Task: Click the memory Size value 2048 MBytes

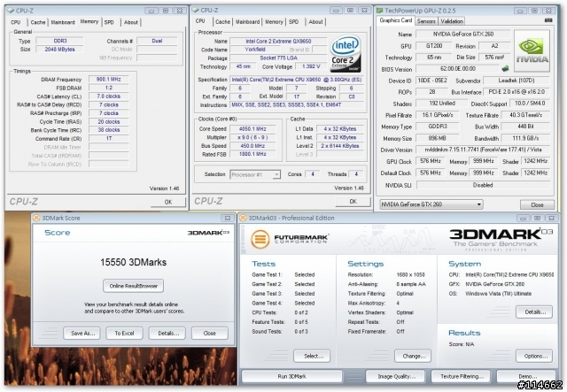Action: (x=59, y=50)
